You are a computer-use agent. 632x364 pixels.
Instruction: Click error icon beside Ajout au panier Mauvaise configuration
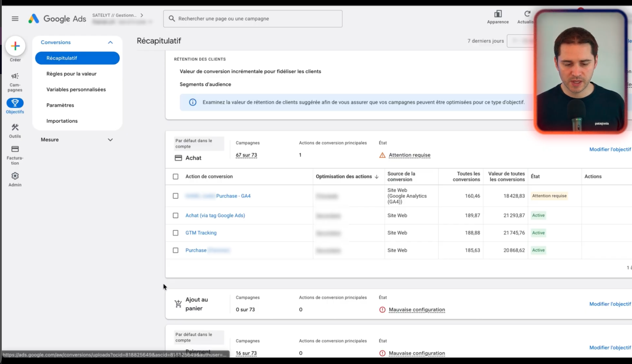(x=382, y=310)
